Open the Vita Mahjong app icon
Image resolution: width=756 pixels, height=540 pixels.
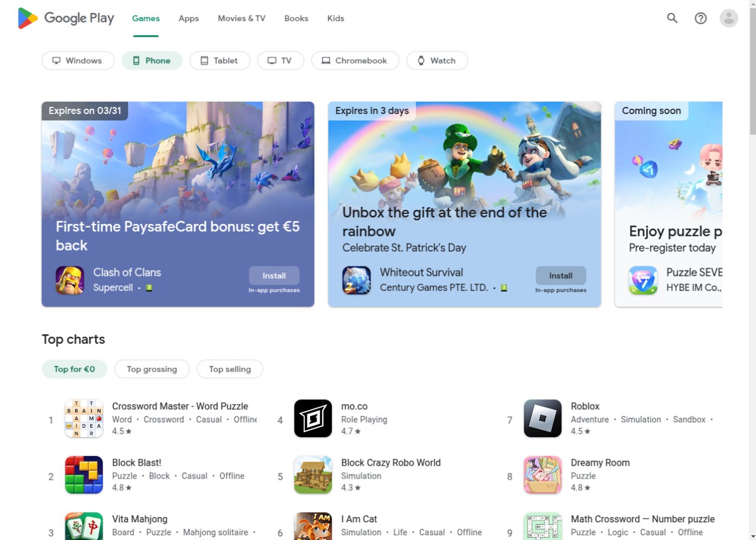[x=84, y=526]
